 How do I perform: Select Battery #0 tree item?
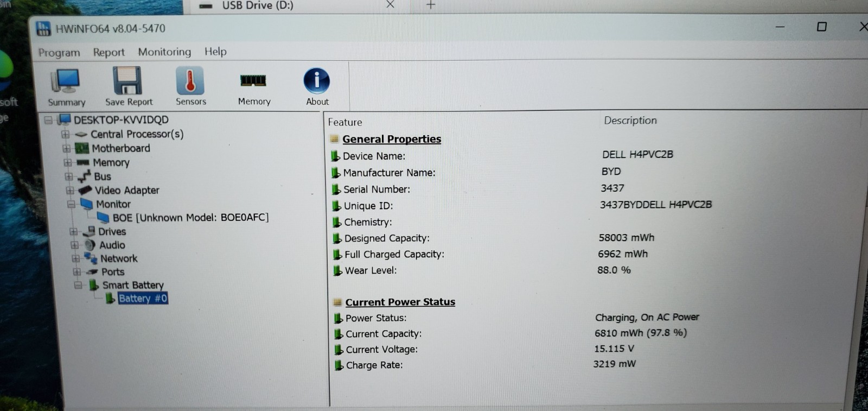pyautogui.click(x=143, y=299)
